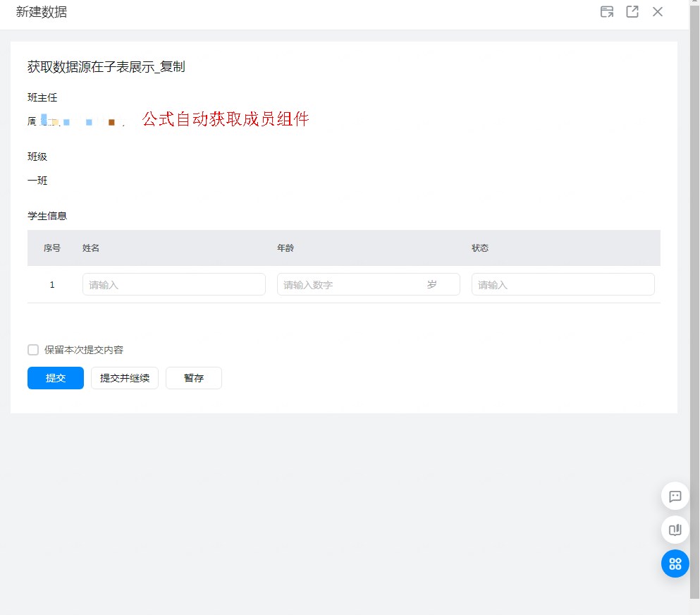The height and width of the screenshot is (615, 700).
Task: Click the 保留本次提交内容 label text
Action: 84,350
